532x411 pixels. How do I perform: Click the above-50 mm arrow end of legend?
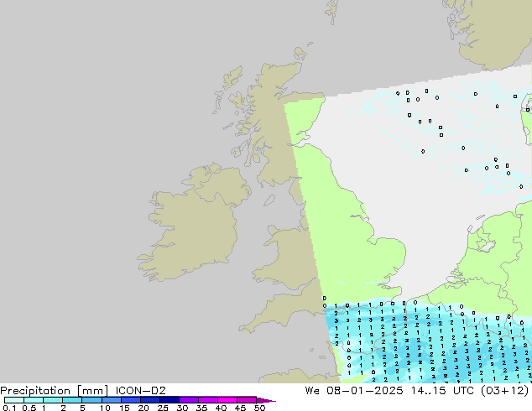click(266, 400)
